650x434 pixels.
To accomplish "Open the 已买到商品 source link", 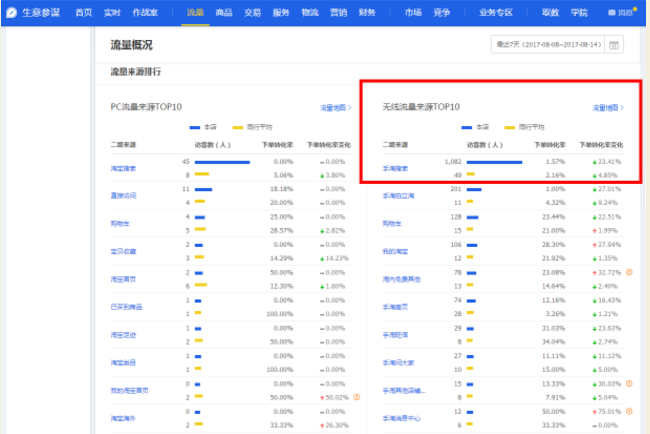I will pos(126,307).
